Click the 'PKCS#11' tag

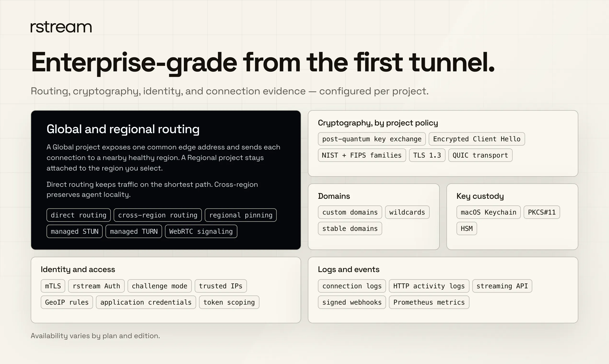click(x=542, y=212)
